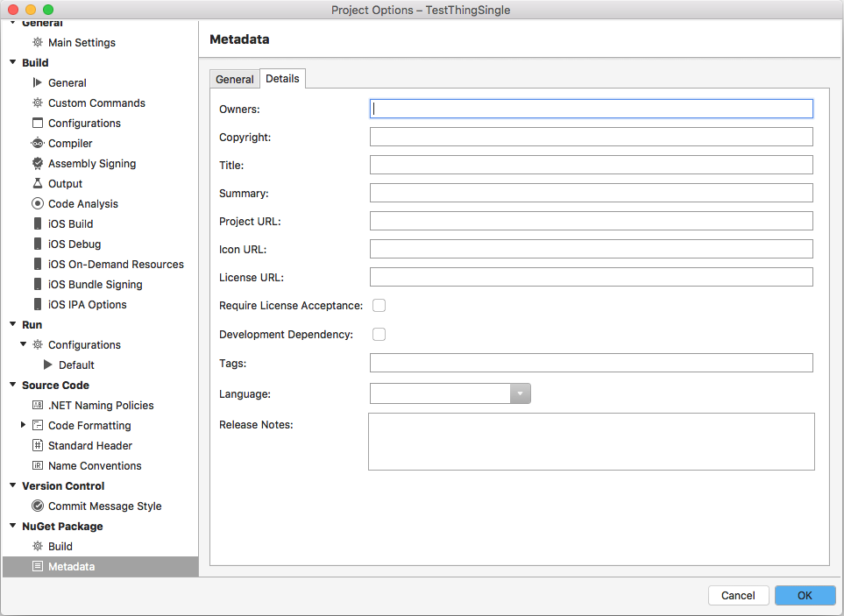844x616 pixels.
Task: Click the Cancel button
Action: click(x=738, y=595)
